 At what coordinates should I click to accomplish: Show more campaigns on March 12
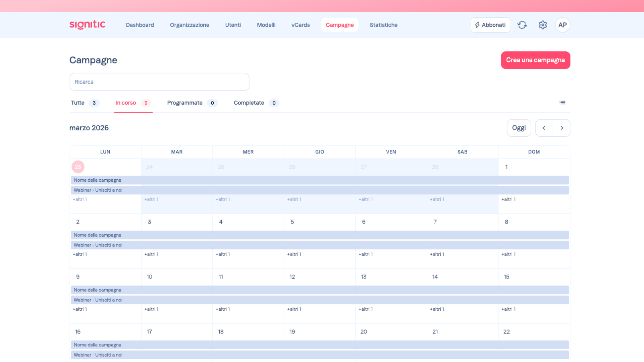click(x=294, y=309)
